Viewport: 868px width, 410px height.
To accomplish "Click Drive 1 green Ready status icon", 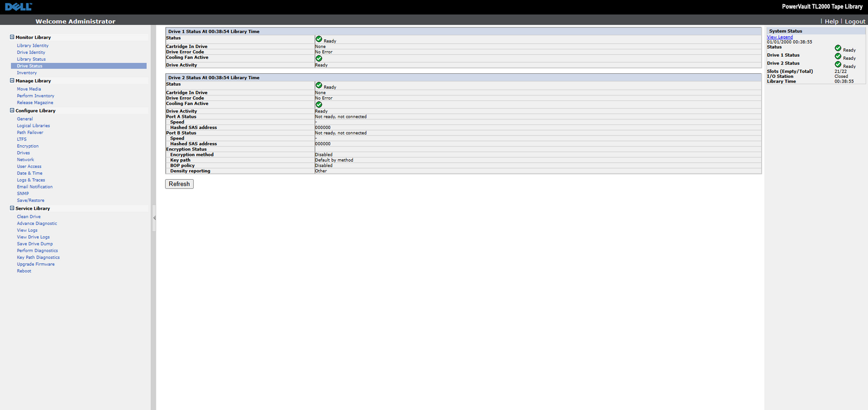I will [x=319, y=39].
